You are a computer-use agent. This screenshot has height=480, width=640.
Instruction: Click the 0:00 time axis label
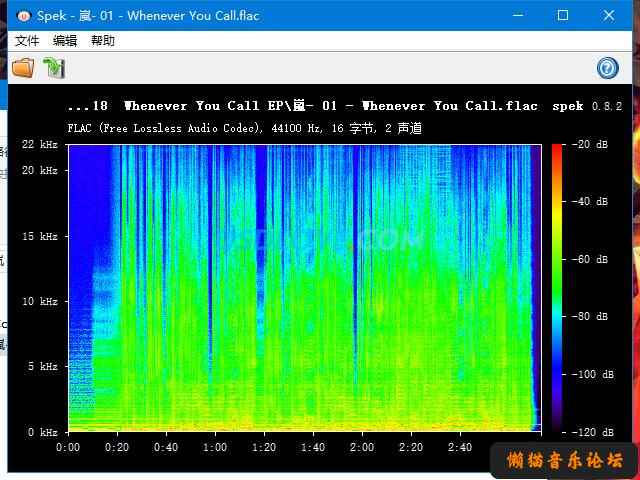coord(68,447)
